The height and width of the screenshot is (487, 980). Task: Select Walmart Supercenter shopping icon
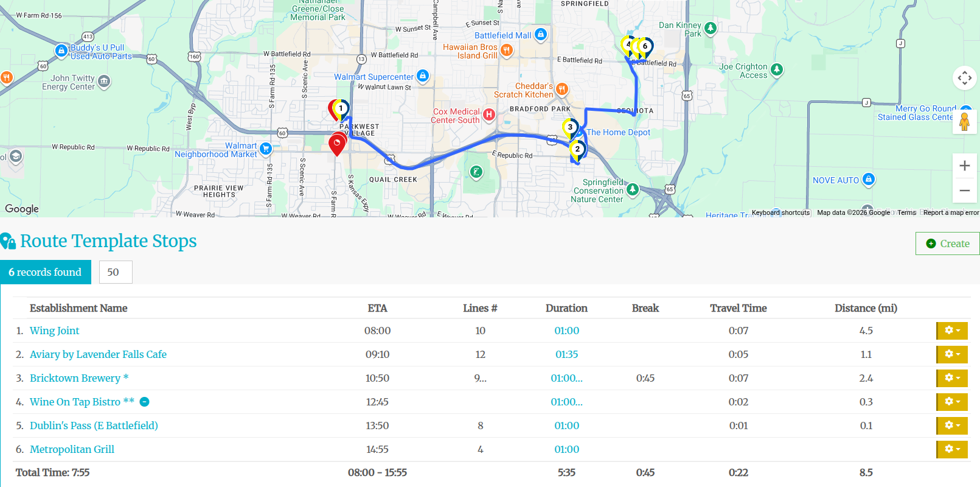click(423, 76)
